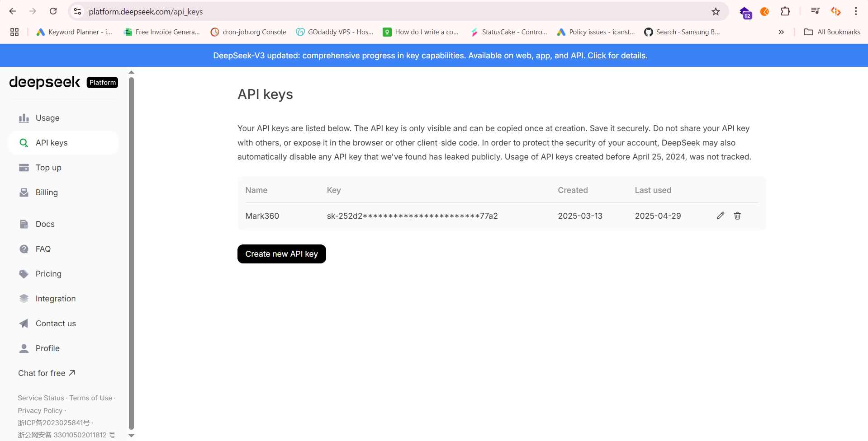
Task: Click the 'Last used' column header
Action: click(x=653, y=190)
